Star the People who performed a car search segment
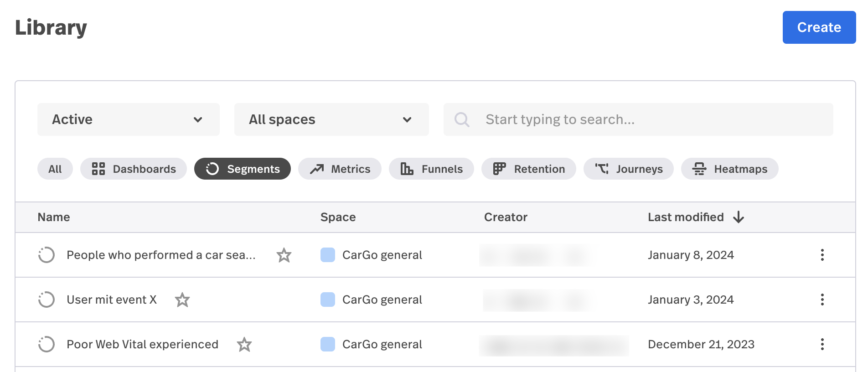Image resolution: width=868 pixels, height=372 pixels. [284, 255]
